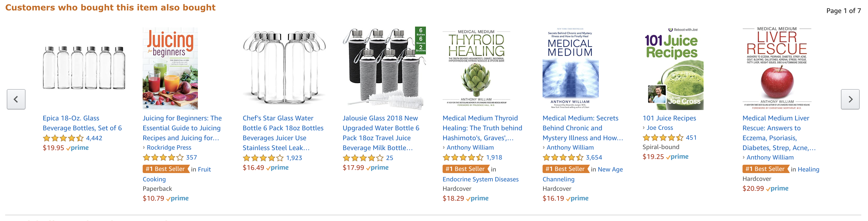868x221 pixels.
Task: View star rating for Jalousie bottles
Action: [363, 158]
